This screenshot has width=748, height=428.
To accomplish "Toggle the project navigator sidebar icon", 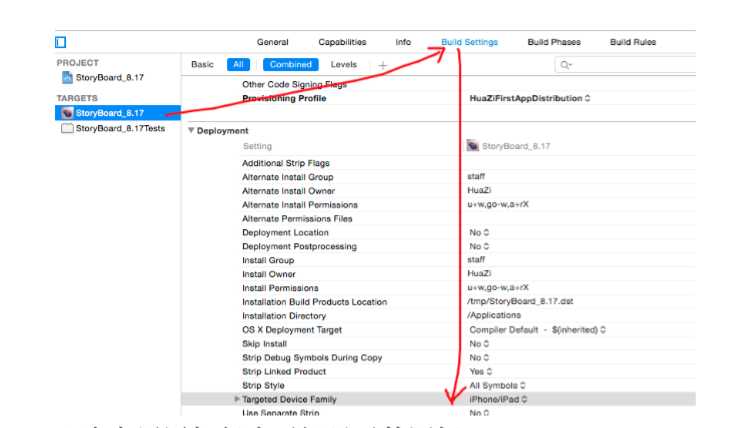I will (x=61, y=42).
